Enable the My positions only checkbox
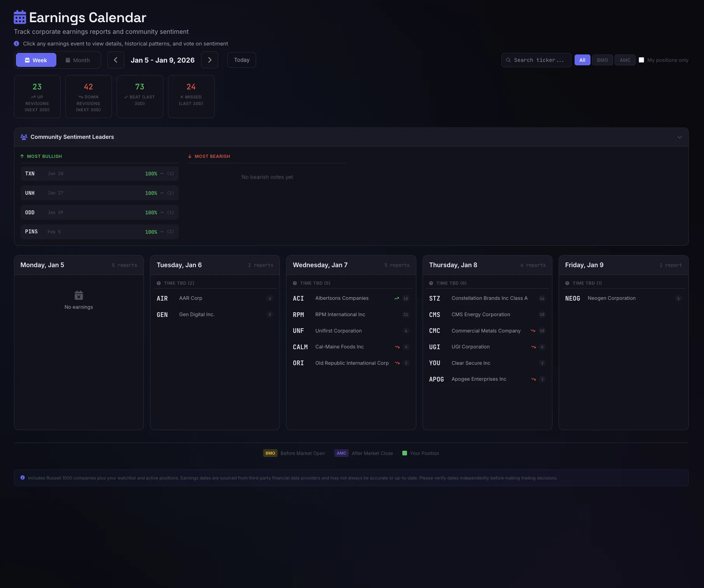This screenshot has height=588, width=704. click(x=641, y=60)
